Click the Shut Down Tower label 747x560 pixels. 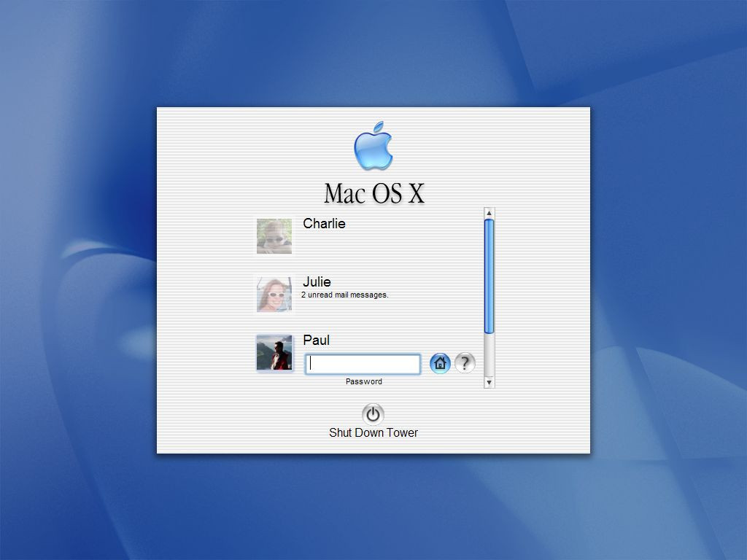coord(373,432)
